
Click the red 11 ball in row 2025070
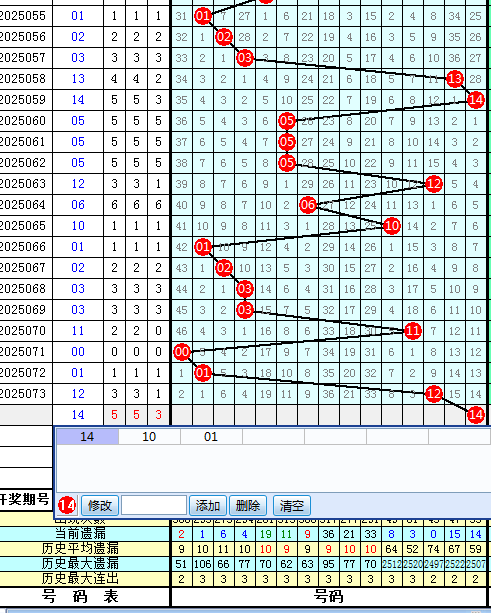[413, 331]
